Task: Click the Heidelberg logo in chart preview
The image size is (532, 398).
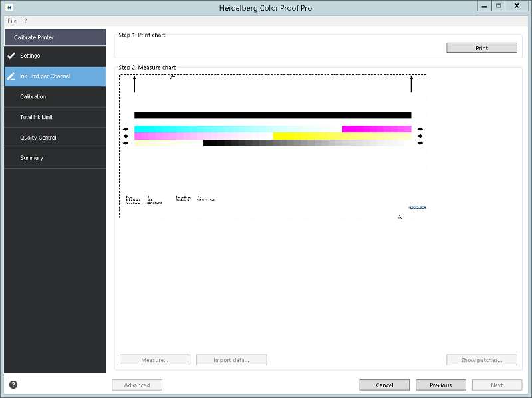Action: [417, 207]
